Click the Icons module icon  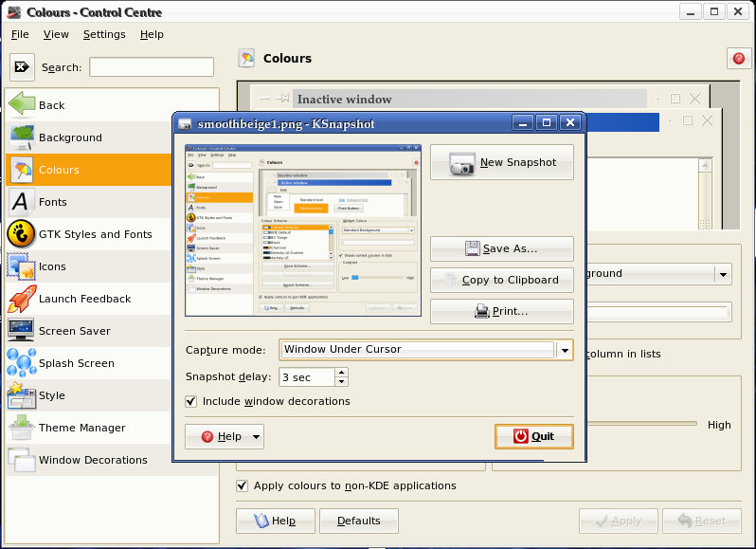22,266
